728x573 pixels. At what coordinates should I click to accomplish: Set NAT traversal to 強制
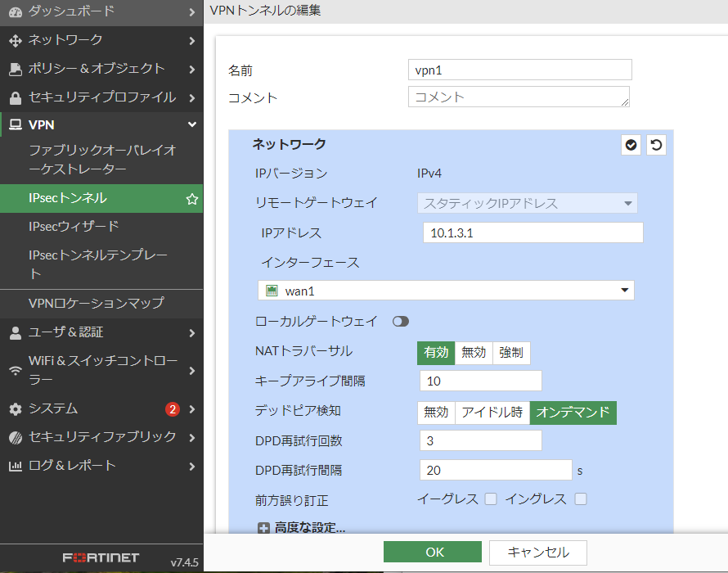pyautogui.click(x=511, y=353)
